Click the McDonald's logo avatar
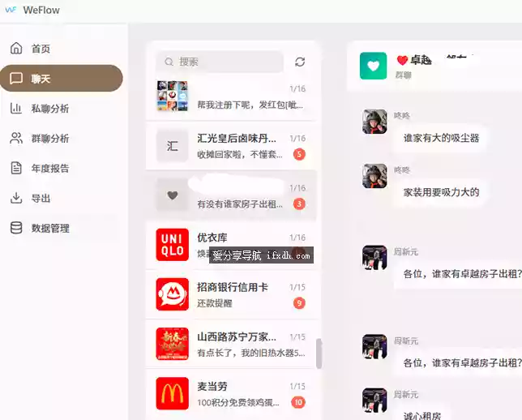Image resolution: width=522 pixels, height=420 pixels. click(x=172, y=394)
